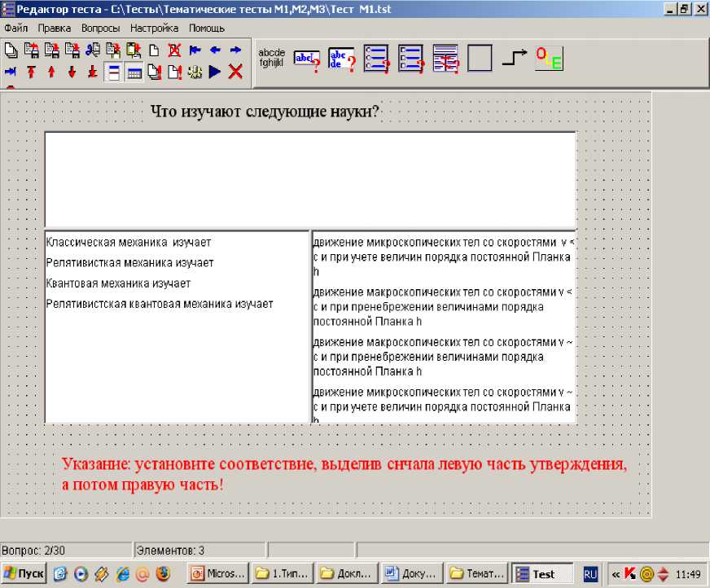Click the empty white text area under question

click(x=309, y=179)
